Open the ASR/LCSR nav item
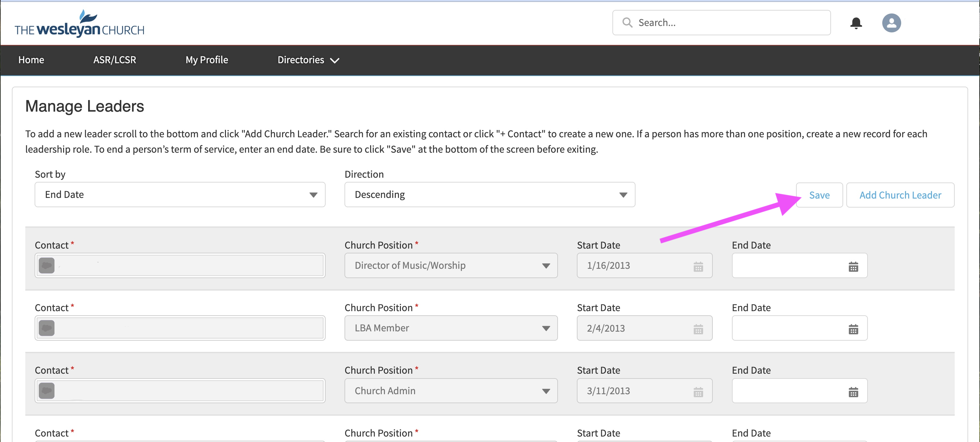 coord(114,60)
